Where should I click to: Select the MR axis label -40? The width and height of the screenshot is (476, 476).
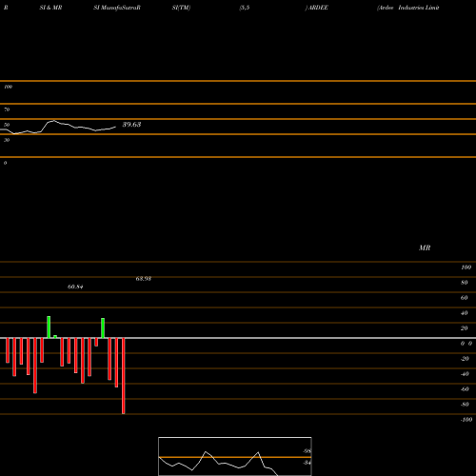(x=465, y=374)
